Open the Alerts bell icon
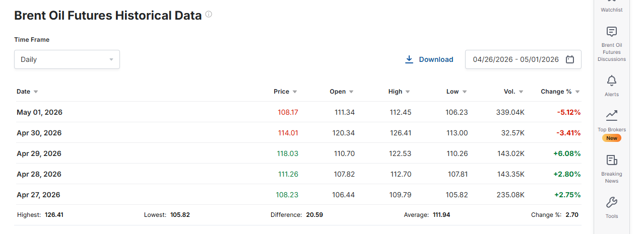The width and height of the screenshot is (644, 234). point(612,81)
